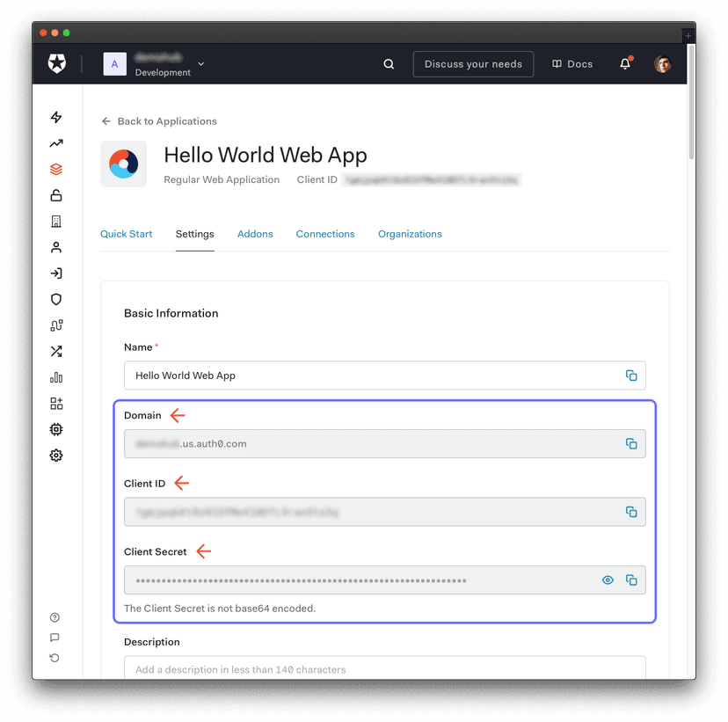Click the Discuss your needs button
This screenshot has width=728, height=722.
[473, 63]
